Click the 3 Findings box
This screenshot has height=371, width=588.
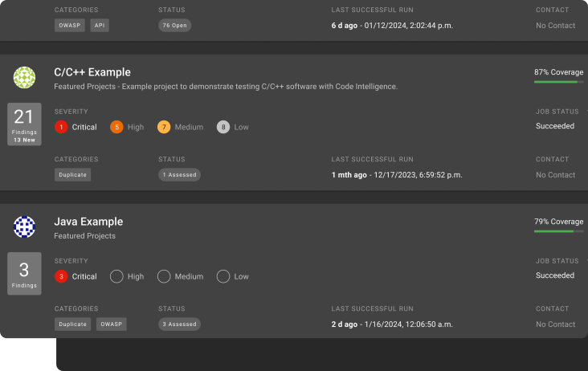click(24, 274)
